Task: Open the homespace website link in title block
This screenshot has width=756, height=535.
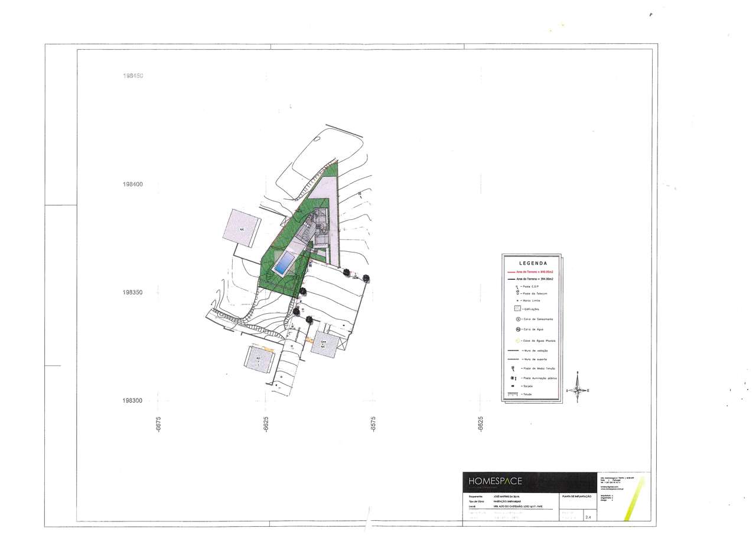Action: point(611,489)
